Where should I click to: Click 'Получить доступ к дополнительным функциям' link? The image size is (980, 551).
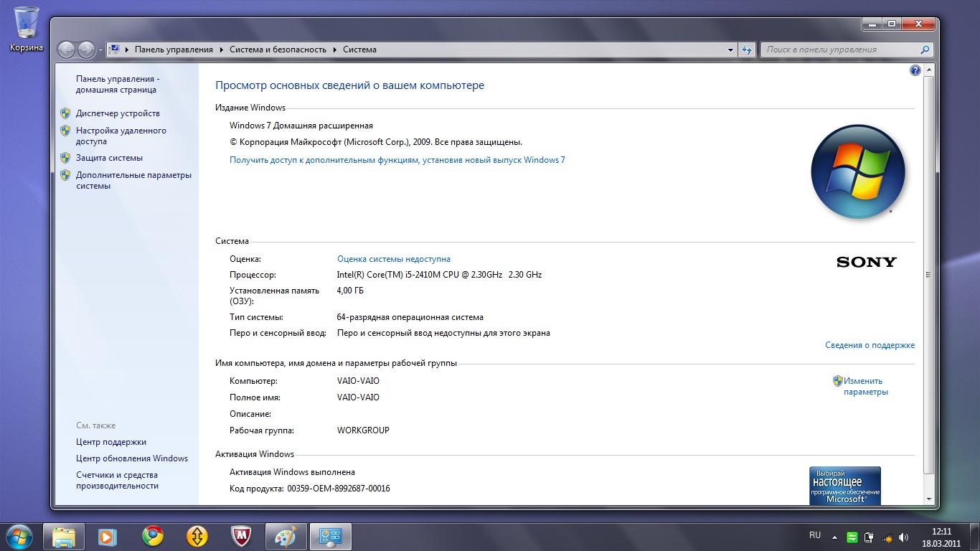(397, 160)
